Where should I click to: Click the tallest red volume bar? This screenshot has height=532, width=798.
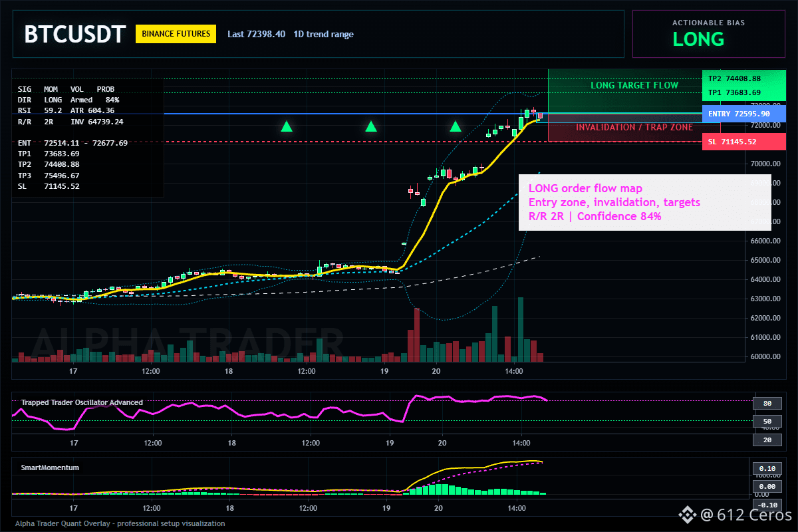click(x=417, y=334)
